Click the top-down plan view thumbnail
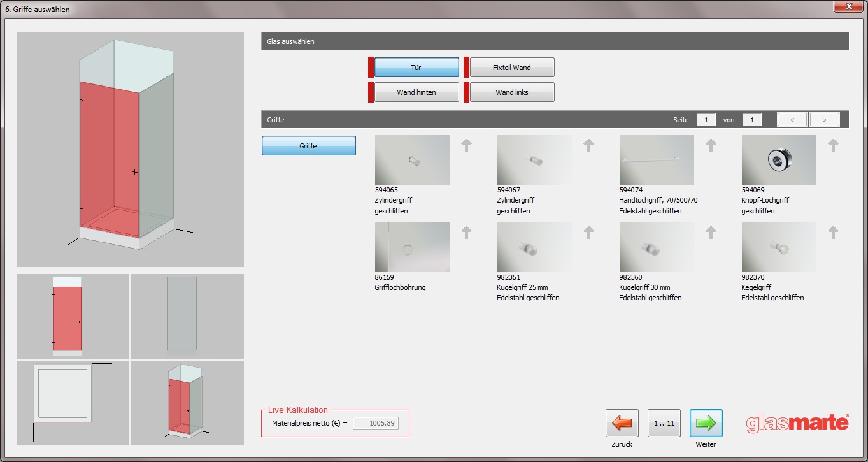The image size is (868, 462). click(x=73, y=403)
